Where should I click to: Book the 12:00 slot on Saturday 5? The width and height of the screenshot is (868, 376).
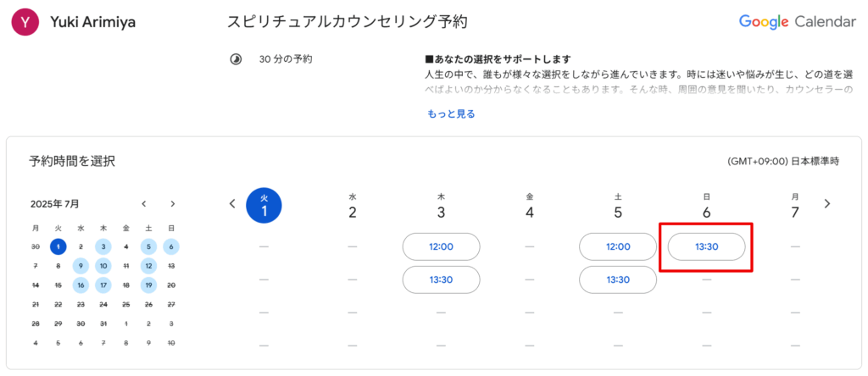point(618,246)
